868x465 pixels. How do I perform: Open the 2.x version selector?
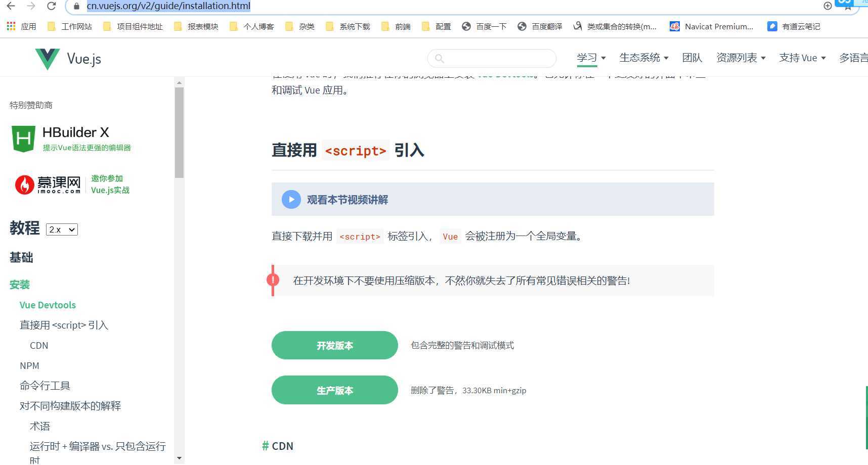pyautogui.click(x=62, y=229)
